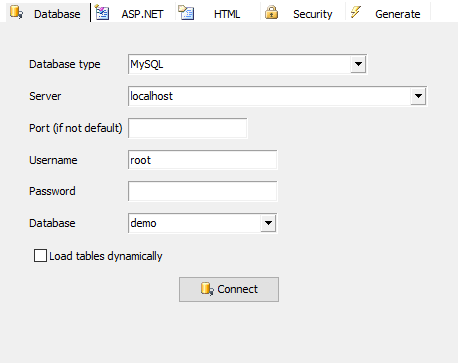Viewport: 458px width, 363px height.
Task: Click the Load tables dynamically label
Action: click(x=106, y=256)
